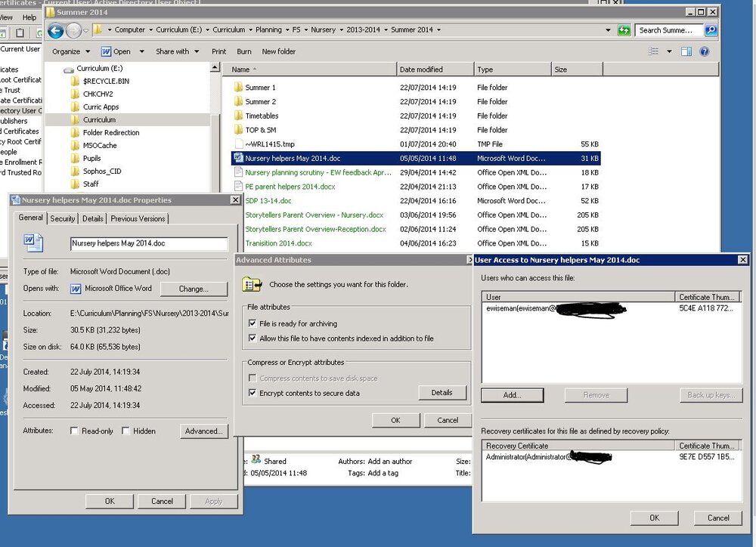The height and width of the screenshot is (547, 756).
Task: Click the file name field in Properties dialog
Action: point(149,243)
